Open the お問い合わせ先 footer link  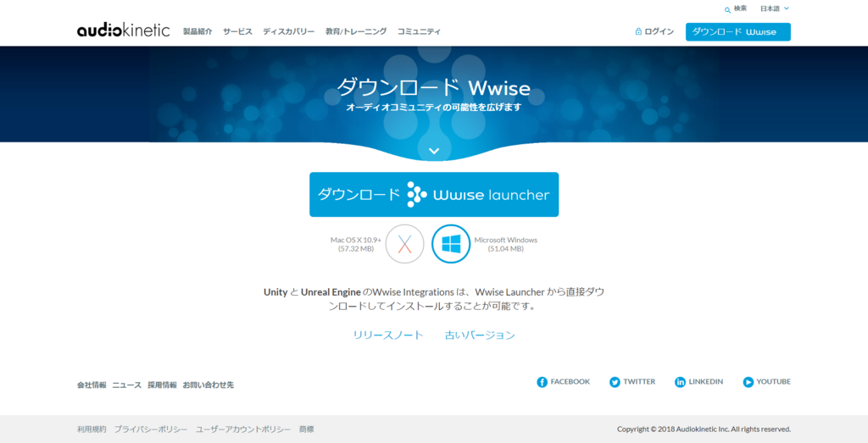(209, 385)
